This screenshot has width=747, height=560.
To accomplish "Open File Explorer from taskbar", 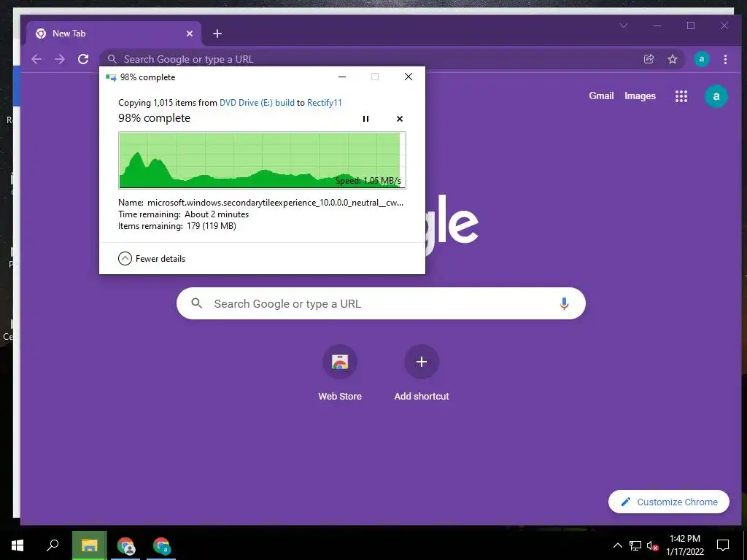I will (90, 545).
